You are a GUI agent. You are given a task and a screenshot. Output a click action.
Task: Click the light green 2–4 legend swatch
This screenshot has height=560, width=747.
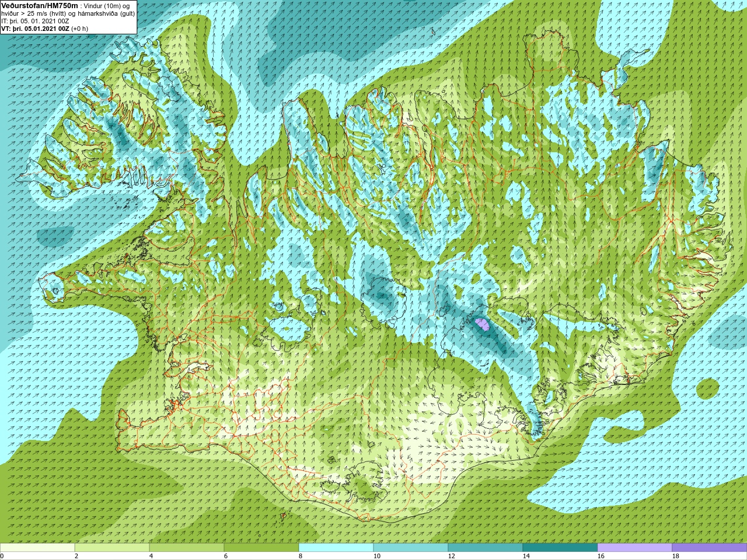coord(112,548)
